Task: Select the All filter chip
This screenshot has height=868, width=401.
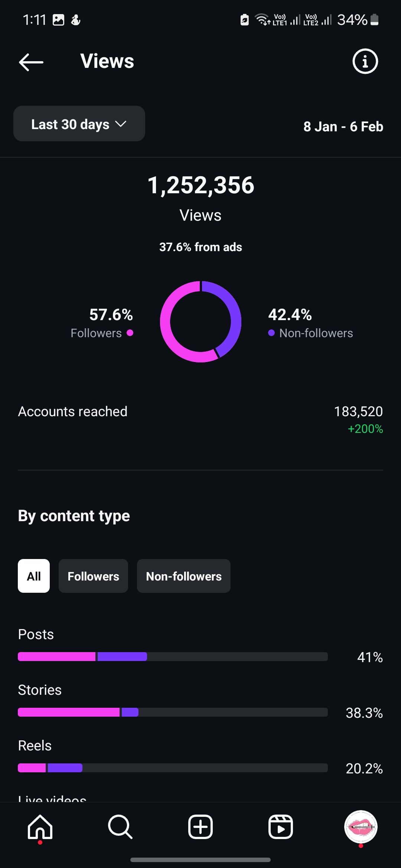Action: [34, 576]
